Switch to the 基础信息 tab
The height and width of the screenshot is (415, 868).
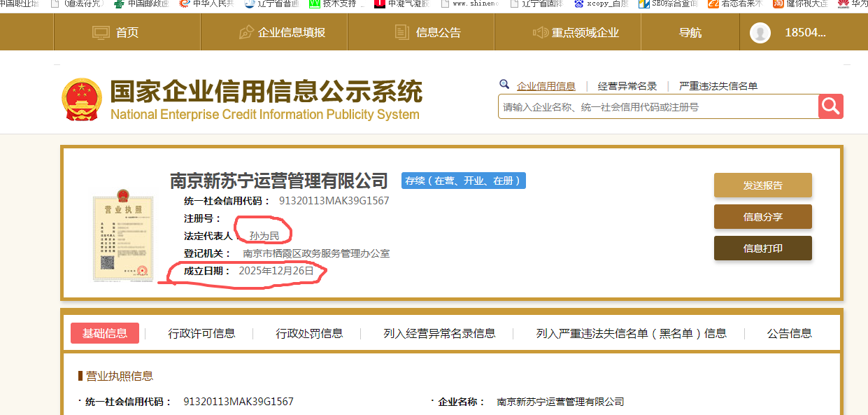(x=105, y=333)
